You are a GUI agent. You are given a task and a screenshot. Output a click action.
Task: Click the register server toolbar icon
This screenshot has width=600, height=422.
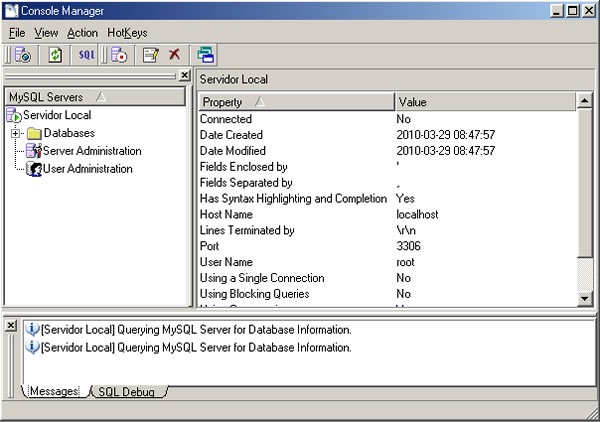point(23,55)
